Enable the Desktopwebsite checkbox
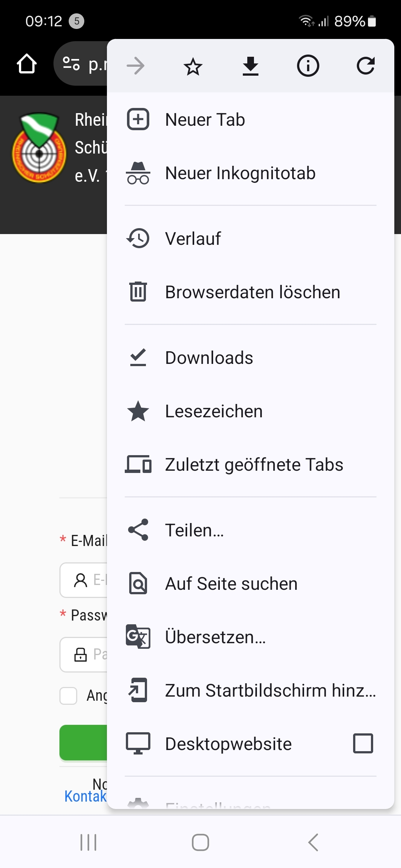Screen dimensions: 401x868 [363, 744]
